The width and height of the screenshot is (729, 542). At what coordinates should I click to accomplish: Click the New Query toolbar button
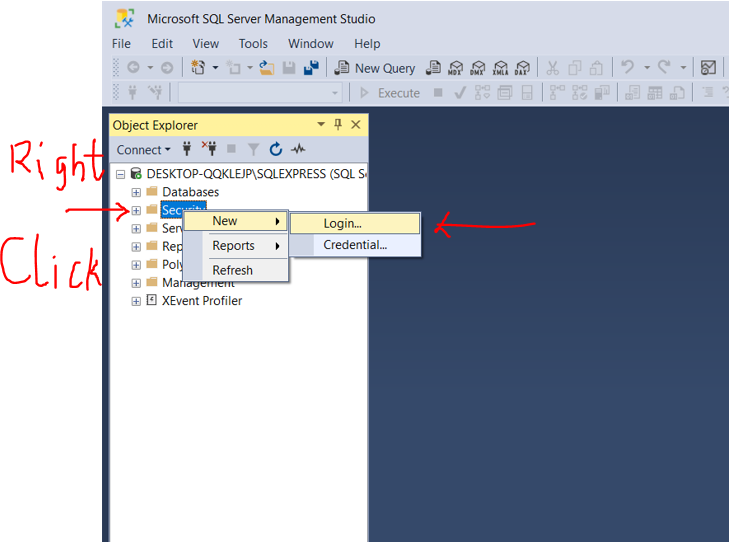pyautogui.click(x=375, y=68)
